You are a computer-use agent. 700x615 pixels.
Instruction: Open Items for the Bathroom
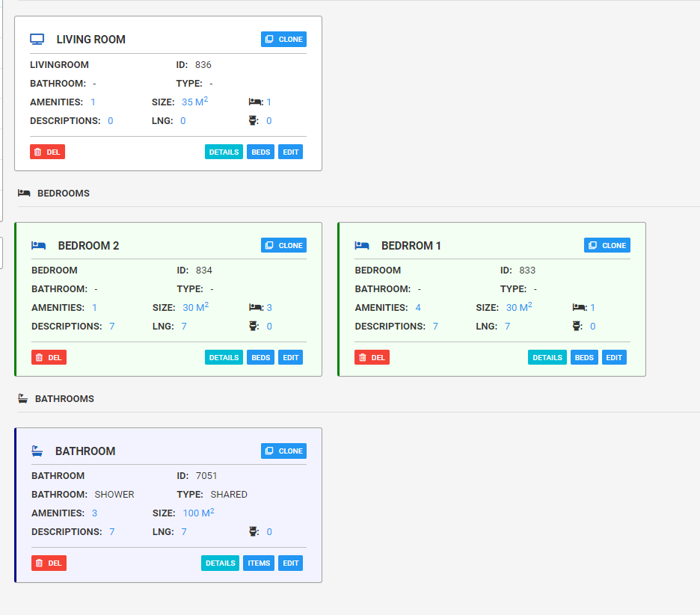(x=259, y=563)
